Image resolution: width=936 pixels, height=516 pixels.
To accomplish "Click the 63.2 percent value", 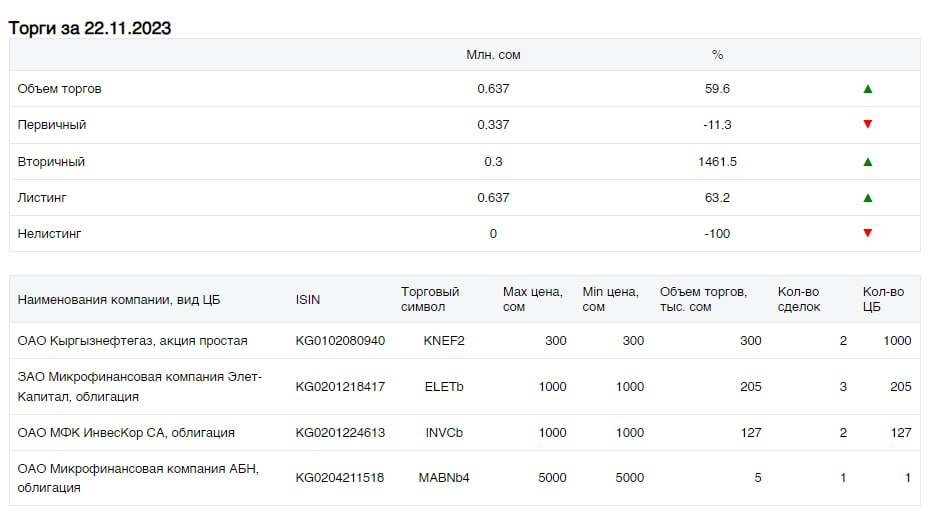I will click(717, 198).
